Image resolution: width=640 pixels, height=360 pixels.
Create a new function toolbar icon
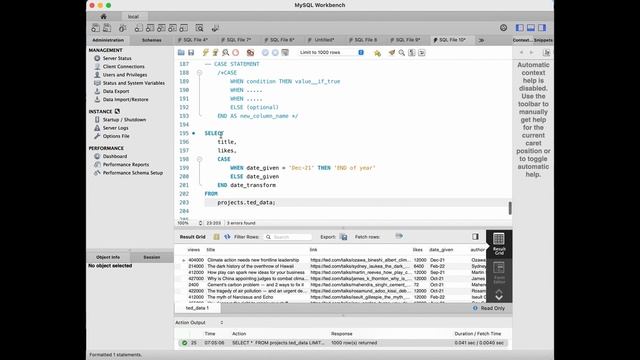click(x=184, y=28)
